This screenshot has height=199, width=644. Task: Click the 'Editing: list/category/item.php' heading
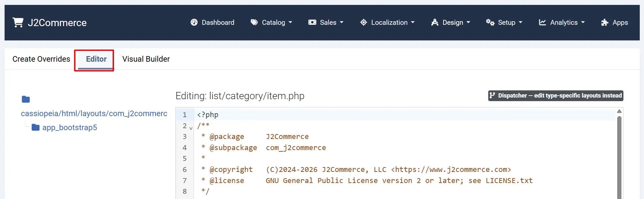(x=240, y=96)
